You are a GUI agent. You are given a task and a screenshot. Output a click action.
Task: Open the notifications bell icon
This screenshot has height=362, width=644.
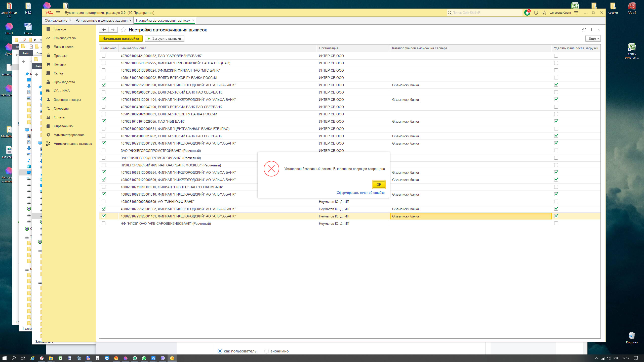[527, 13]
